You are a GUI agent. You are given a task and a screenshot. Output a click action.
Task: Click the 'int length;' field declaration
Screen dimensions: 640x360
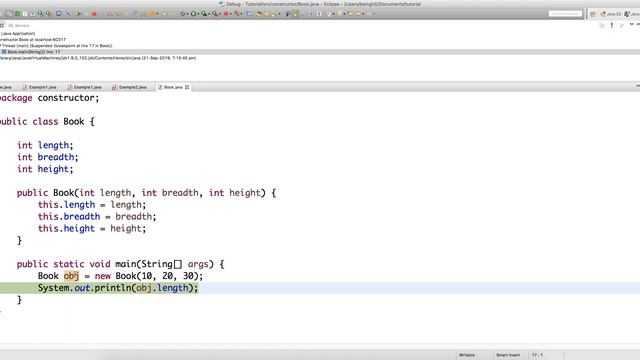(x=45, y=145)
